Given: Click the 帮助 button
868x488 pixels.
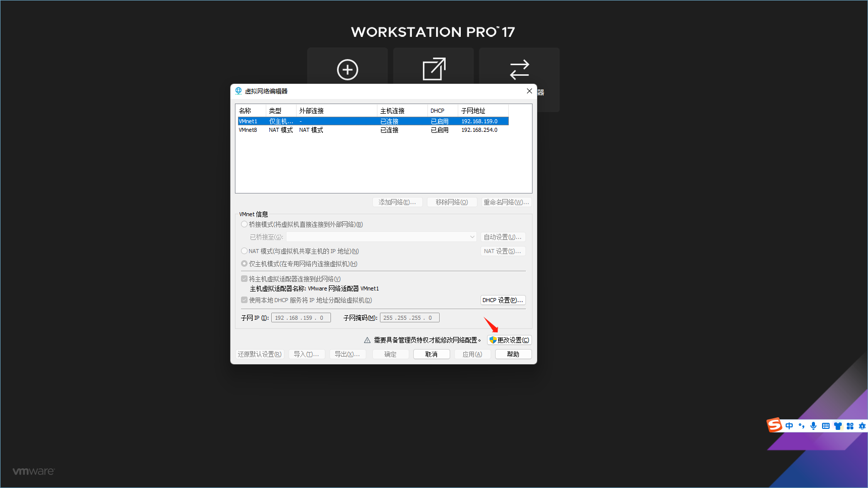Looking at the screenshot, I should pyautogui.click(x=513, y=354).
